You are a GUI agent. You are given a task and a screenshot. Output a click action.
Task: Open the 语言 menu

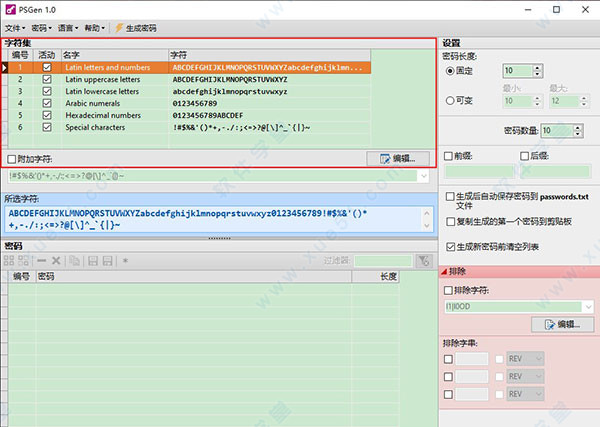[69, 28]
